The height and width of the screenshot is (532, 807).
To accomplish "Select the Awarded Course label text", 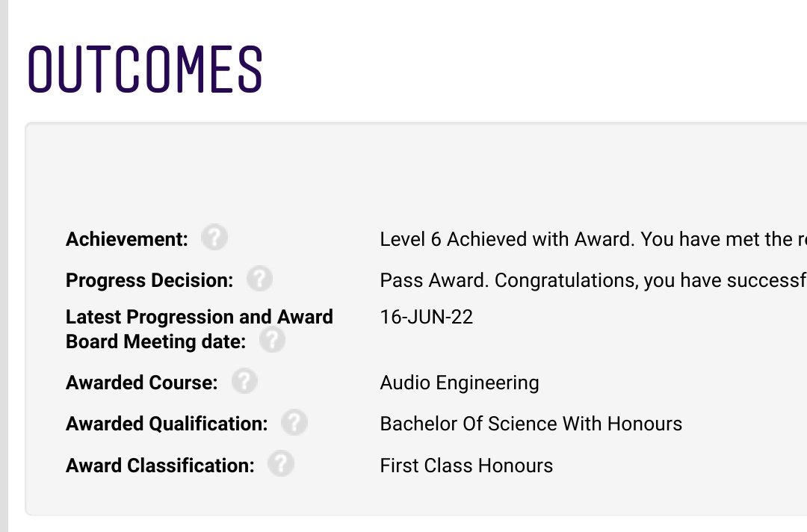I will tap(142, 383).
